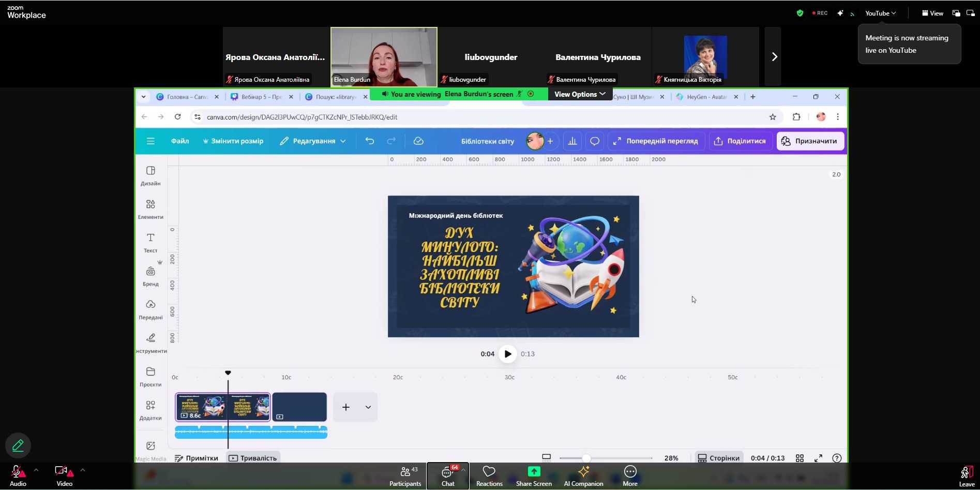Select the Text tool in sidebar
The height and width of the screenshot is (490, 980).
tap(150, 242)
